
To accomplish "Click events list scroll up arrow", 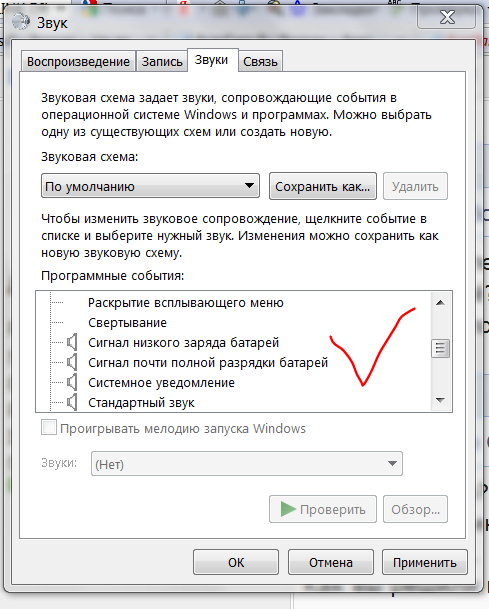I will (x=440, y=303).
